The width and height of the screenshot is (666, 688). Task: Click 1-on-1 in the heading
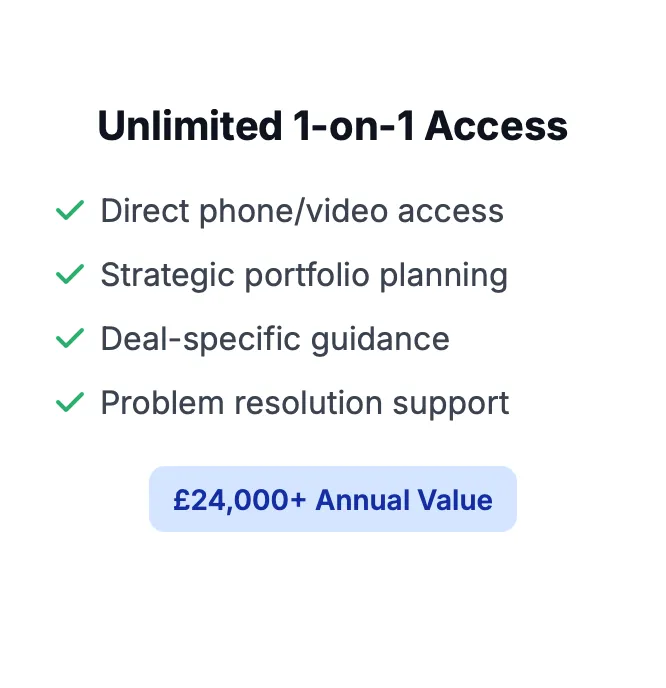[353, 126]
